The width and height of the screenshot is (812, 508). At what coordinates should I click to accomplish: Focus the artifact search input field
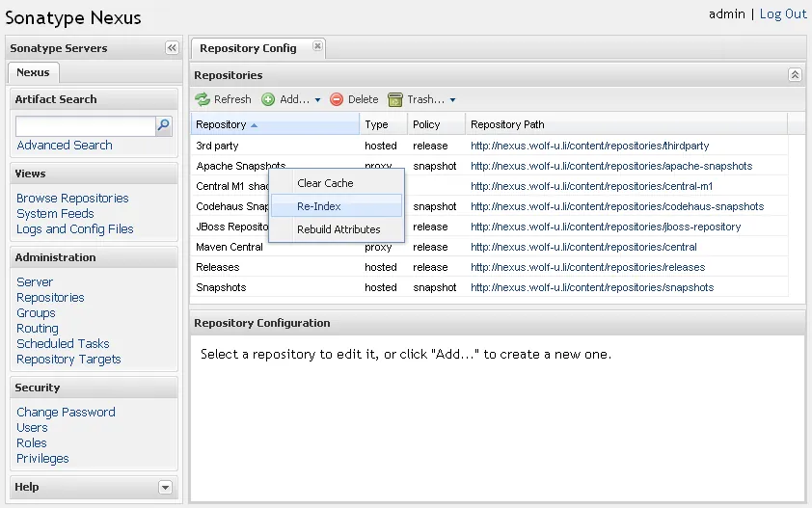click(x=86, y=126)
